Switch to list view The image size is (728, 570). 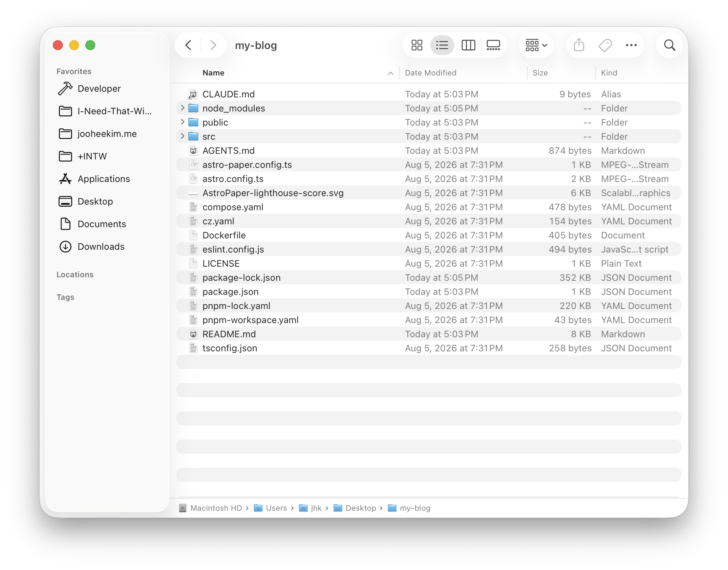coord(442,45)
